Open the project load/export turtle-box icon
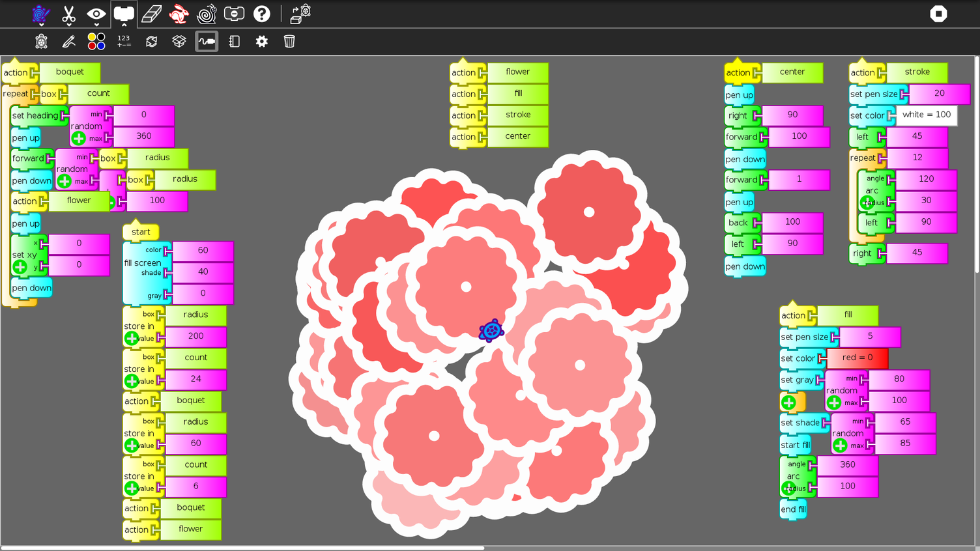 tap(300, 14)
